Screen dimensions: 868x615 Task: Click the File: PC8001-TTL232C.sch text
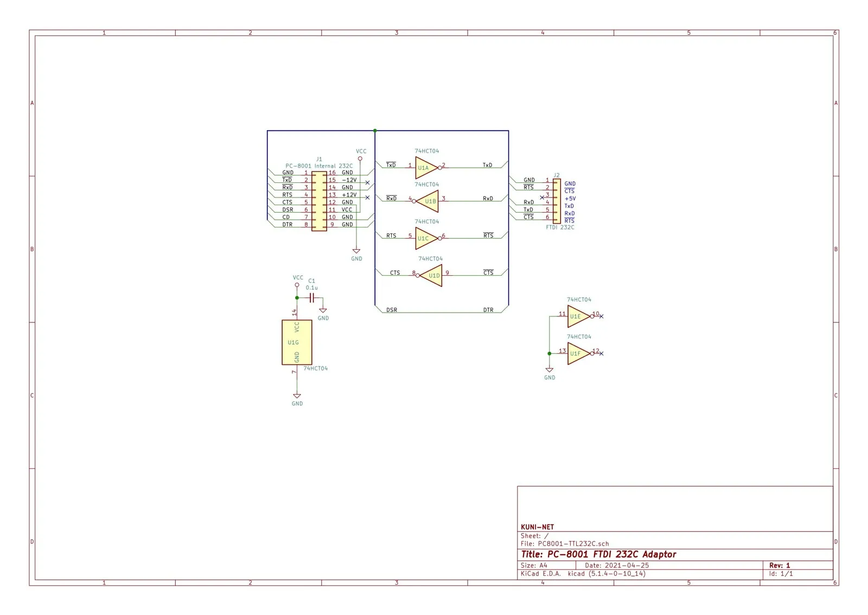(565, 543)
